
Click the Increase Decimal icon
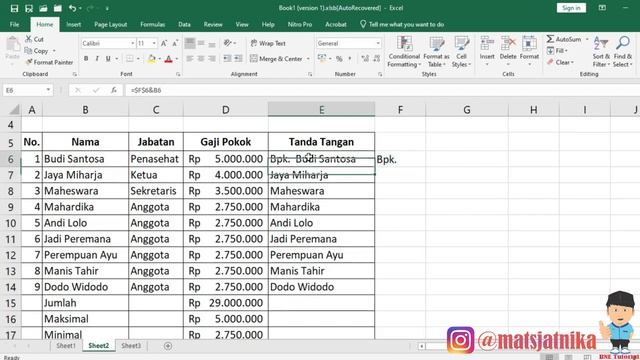coord(365,59)
